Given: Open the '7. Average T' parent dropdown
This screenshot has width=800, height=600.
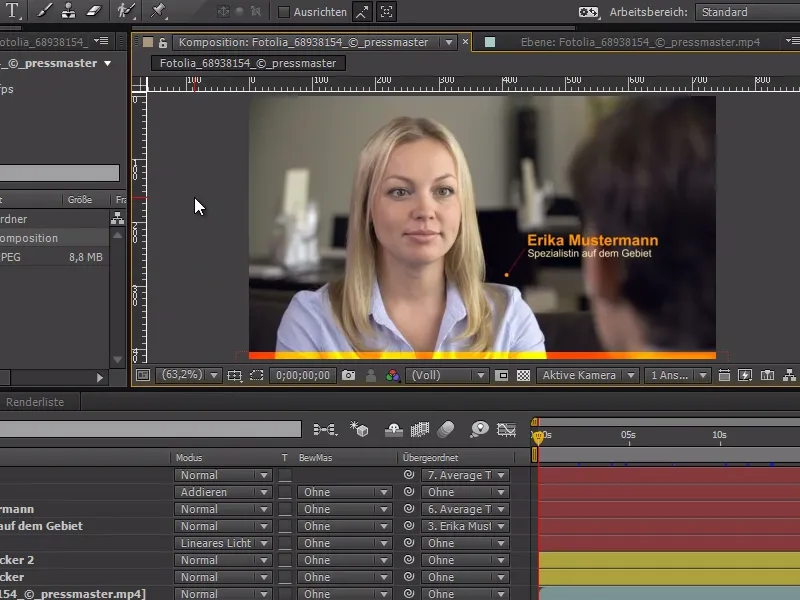Looking at the screenshot, I should pos(465,475).
